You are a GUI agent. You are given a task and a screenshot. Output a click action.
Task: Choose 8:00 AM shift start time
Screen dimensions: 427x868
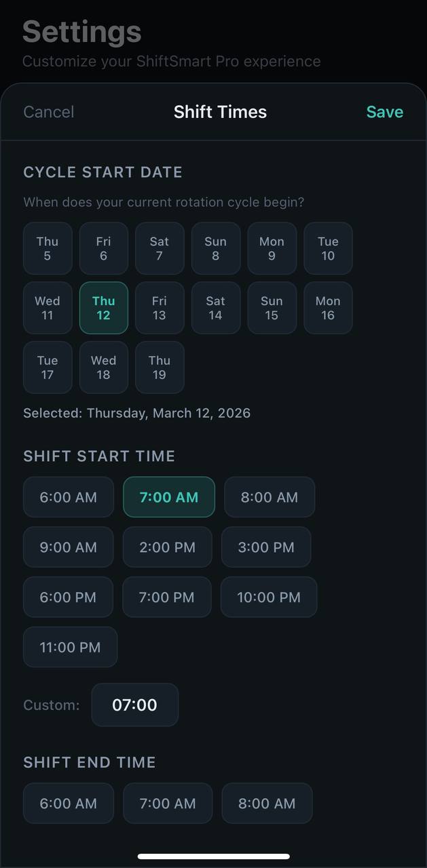[270, 497]
